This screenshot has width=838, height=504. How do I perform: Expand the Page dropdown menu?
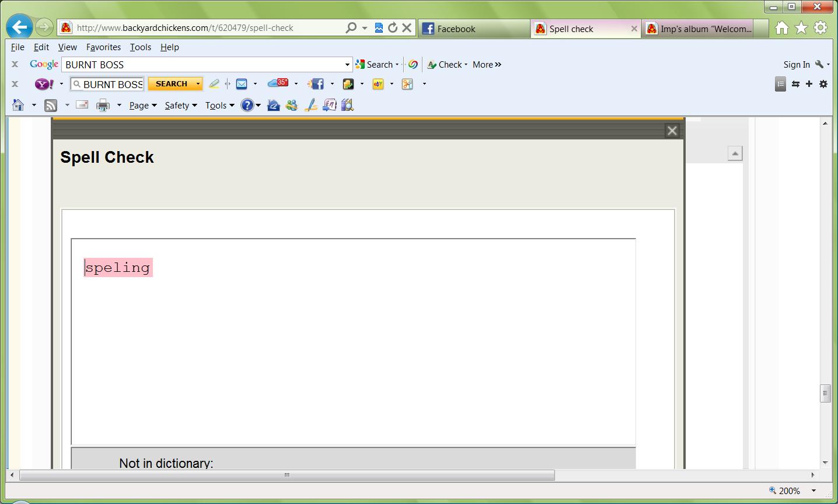(x=143, y=106)
